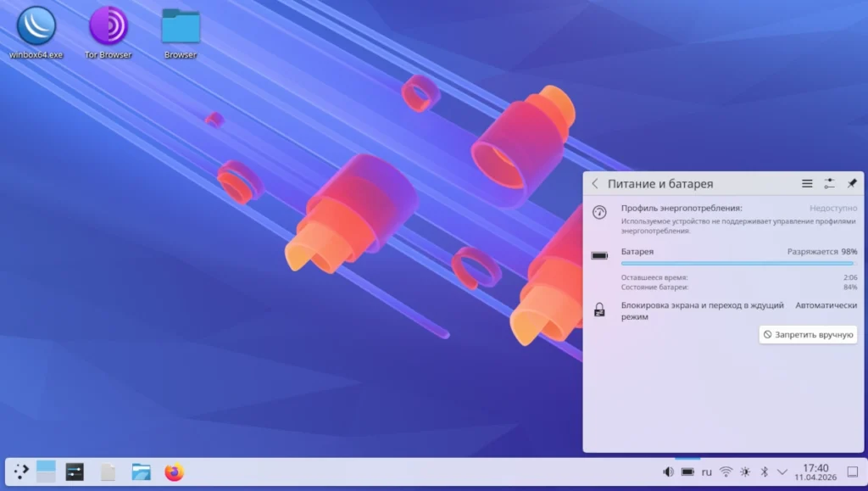Open the Tor Browser desktop shortcut
This screenshot has height=491, width=868.
click(x=108, y=32)
